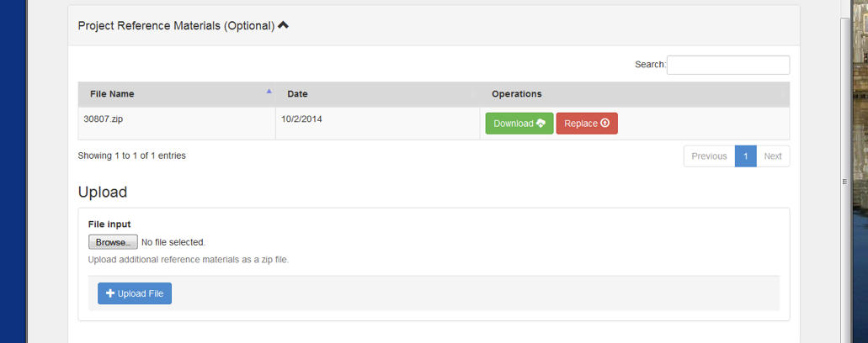
Task: Go to Next page of entries
Action: (x=772, y=156)
